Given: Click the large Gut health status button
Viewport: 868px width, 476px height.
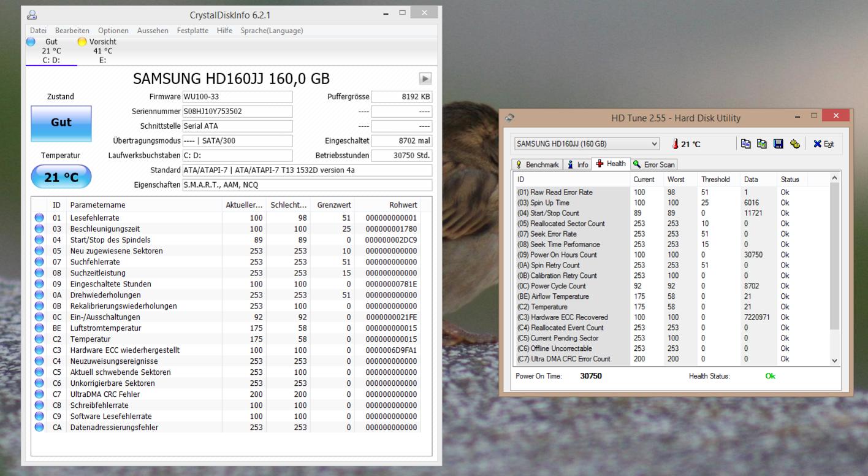Looking at the screenshot, I should coord(61,123).
